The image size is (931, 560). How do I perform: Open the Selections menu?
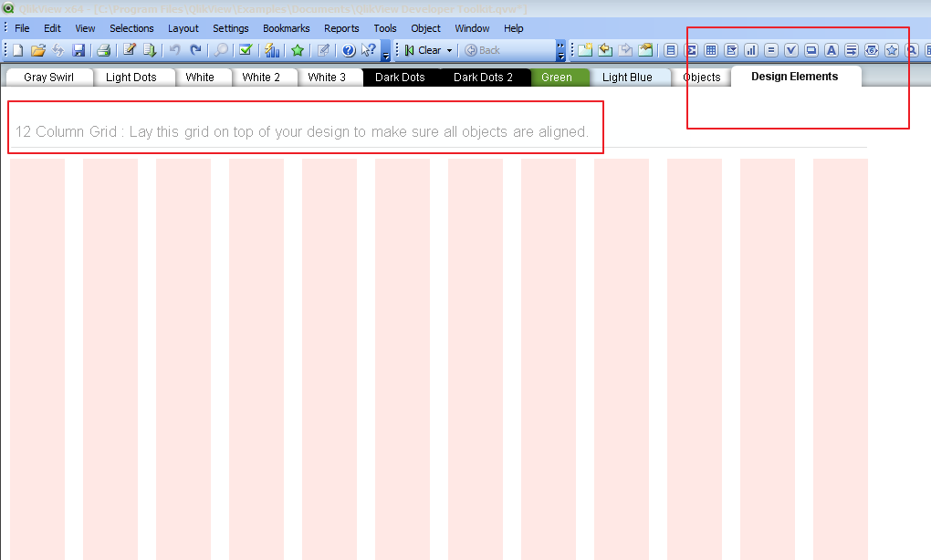(131, 28)
